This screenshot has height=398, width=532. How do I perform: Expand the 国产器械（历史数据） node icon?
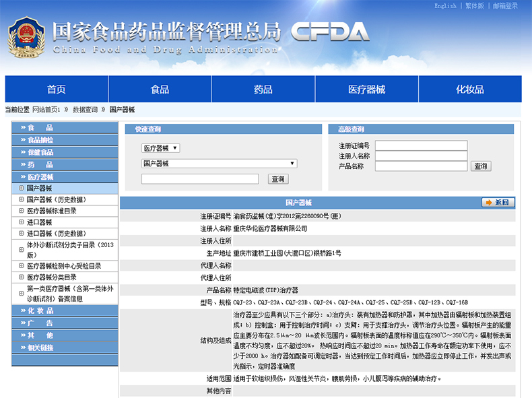coord(22,199)
